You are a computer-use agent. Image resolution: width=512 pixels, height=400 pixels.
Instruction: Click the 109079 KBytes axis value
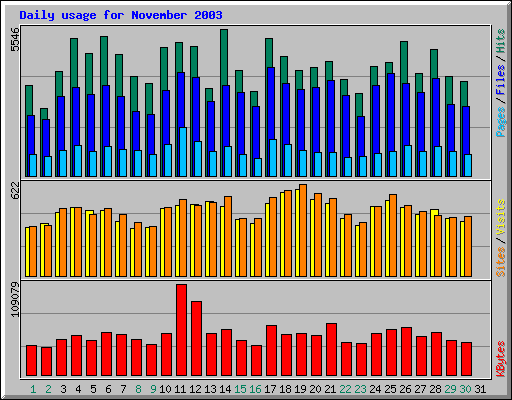[15, 299]
